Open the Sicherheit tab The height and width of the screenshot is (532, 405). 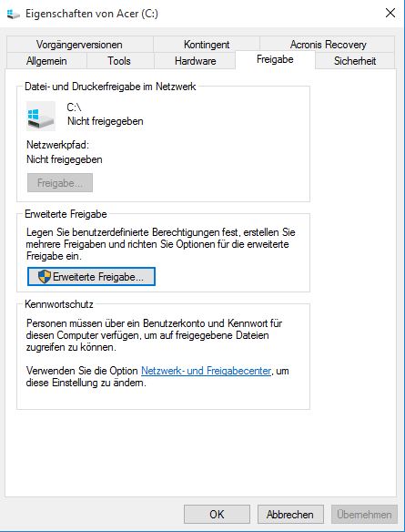(x=355, y=61)
